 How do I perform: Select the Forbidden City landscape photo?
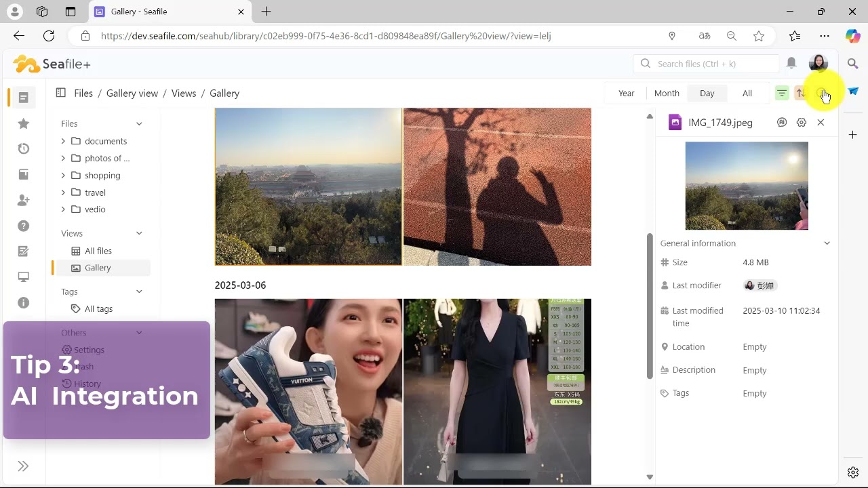309,186
